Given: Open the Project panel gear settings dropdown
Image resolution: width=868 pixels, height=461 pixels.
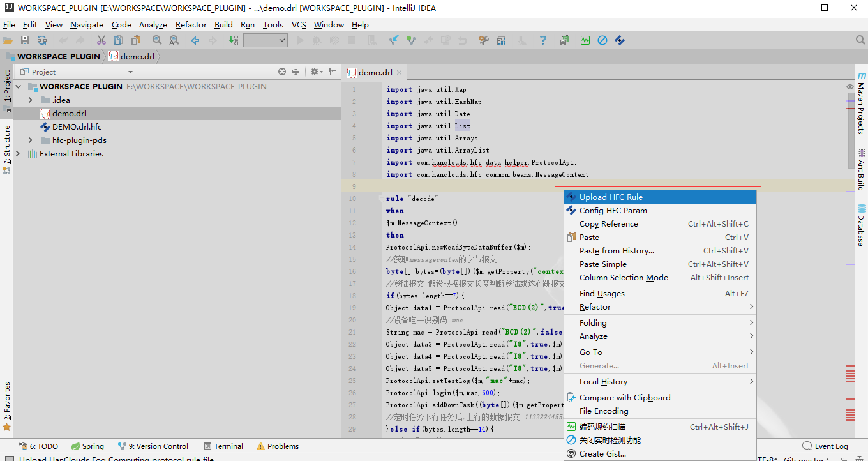Looking at the screenshot, I should pyautogui.click(x=317, y=72).
